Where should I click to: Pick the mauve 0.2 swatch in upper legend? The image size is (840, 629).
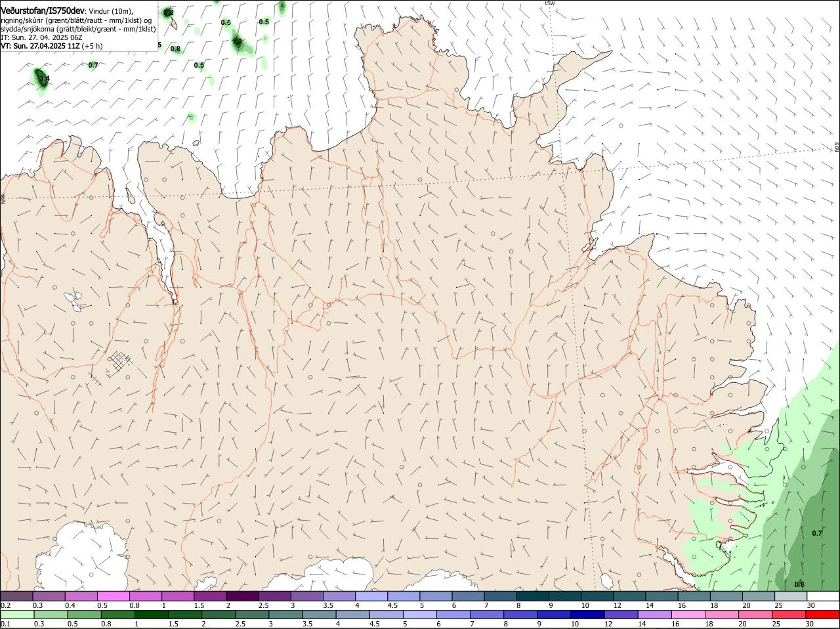pyautogui.click(x=17, y=596)
